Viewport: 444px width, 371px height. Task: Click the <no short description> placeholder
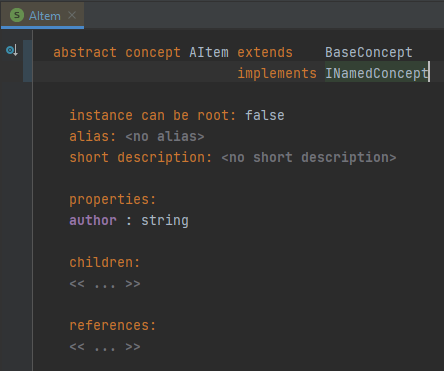pos(309,157)
